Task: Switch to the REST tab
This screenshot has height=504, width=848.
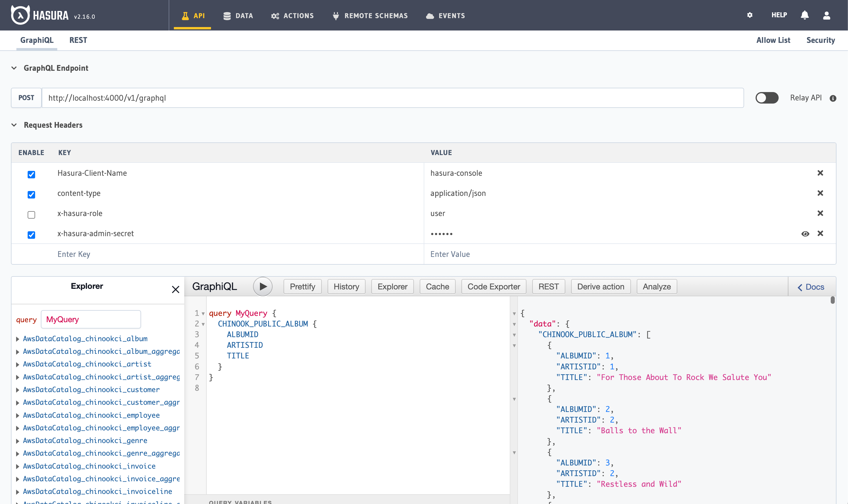Action: [78, 40]
